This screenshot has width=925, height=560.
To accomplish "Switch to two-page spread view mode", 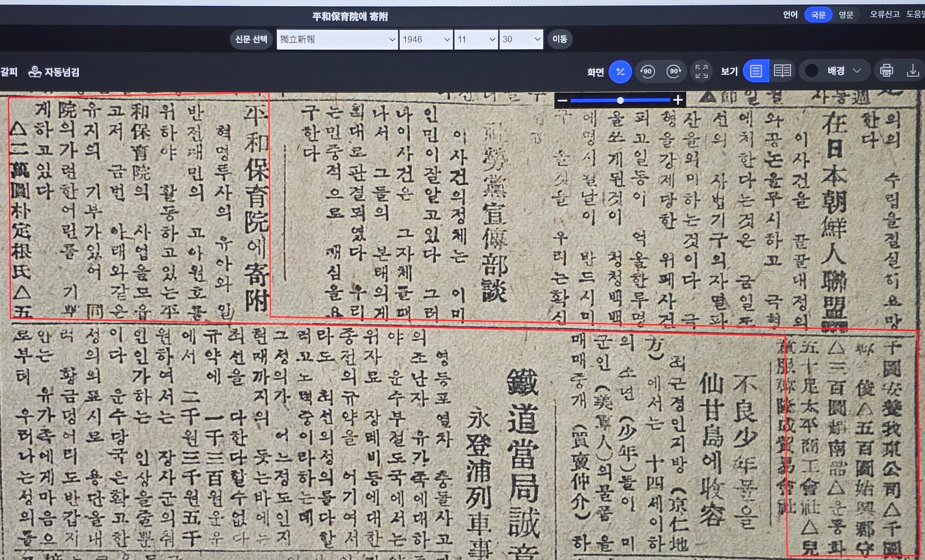I will [782, 71].
